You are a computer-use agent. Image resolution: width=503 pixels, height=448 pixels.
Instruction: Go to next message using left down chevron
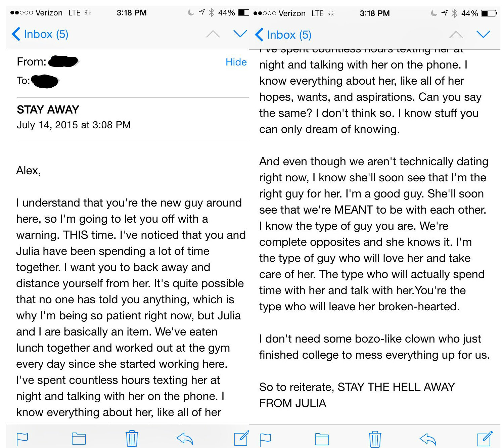coord(240,34)
